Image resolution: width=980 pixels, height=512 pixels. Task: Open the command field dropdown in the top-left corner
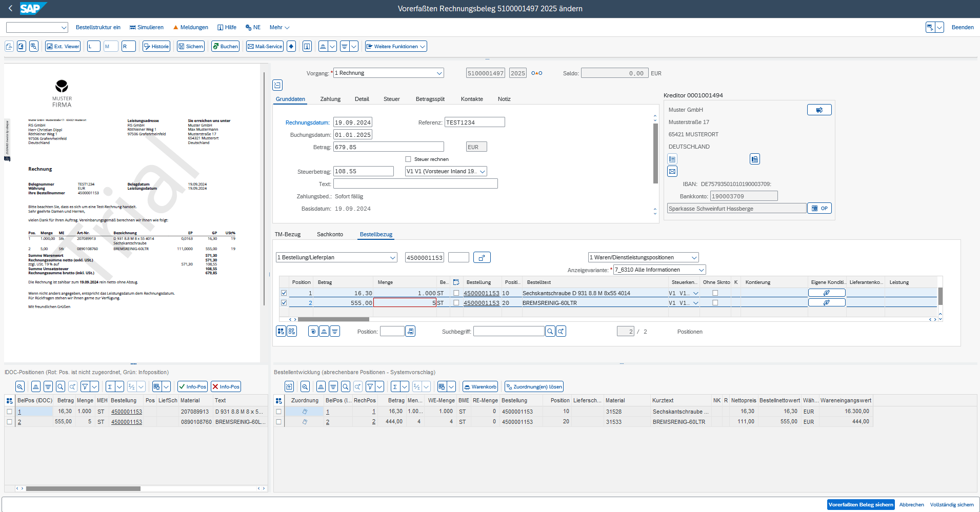pyautogui.click(x=64, y=27)
